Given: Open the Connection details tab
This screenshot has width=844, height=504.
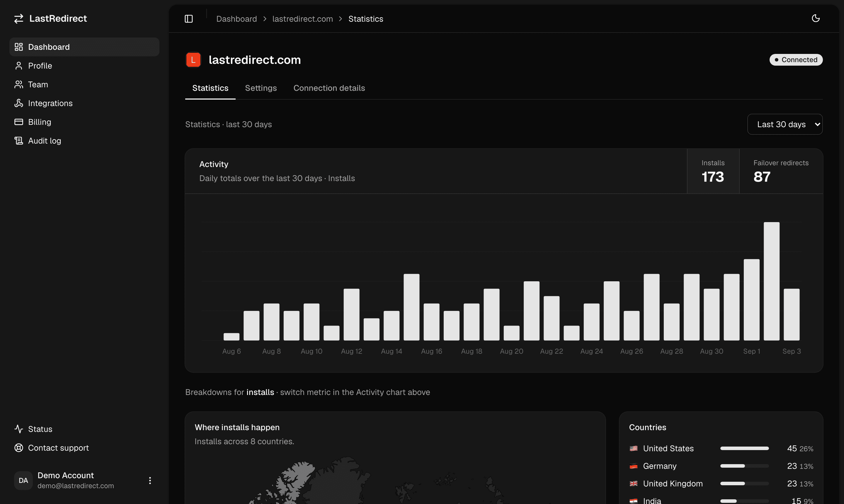Looking at the screenshot, I should tap(329, 88).
